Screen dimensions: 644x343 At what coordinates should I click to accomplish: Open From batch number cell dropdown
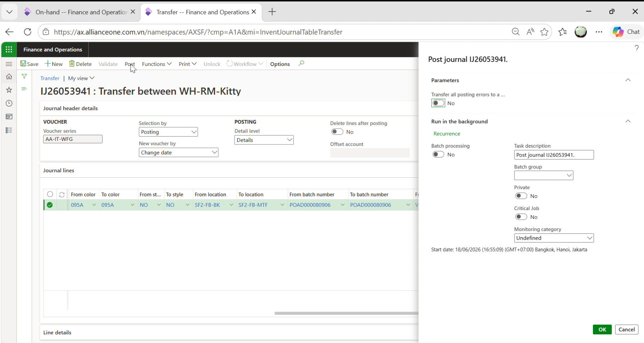click(343, 205)
